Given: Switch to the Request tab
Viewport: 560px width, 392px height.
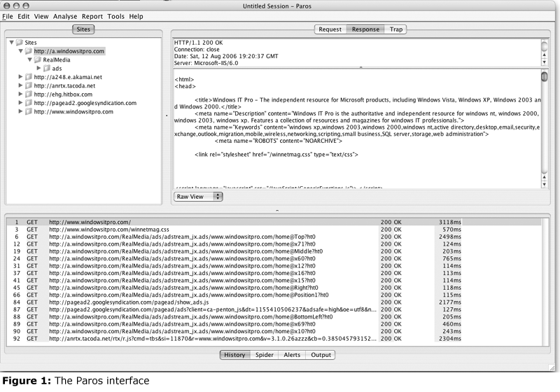Looking at the screenshot, I should coord(330,29).
